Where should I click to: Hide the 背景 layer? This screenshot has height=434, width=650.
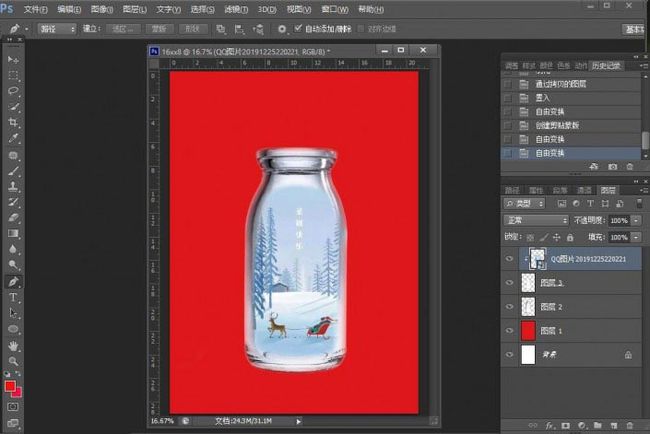(509, 355)
